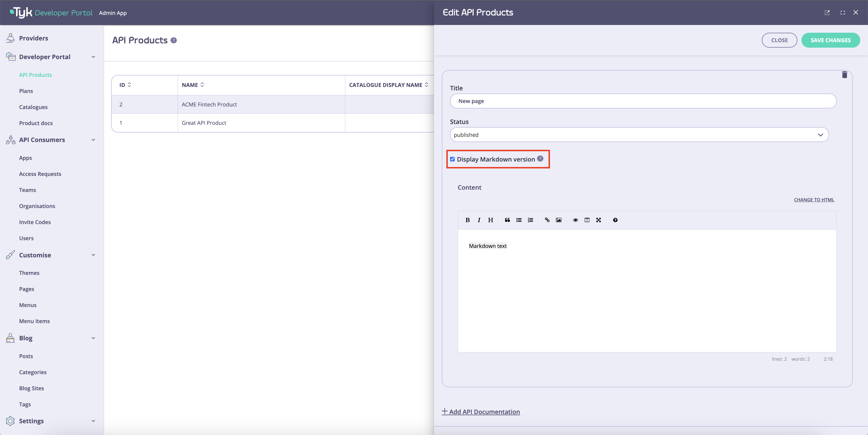868x435 pixels.
Task: Apply italic formatting in editor toolbar
Action: coord(479,220)
